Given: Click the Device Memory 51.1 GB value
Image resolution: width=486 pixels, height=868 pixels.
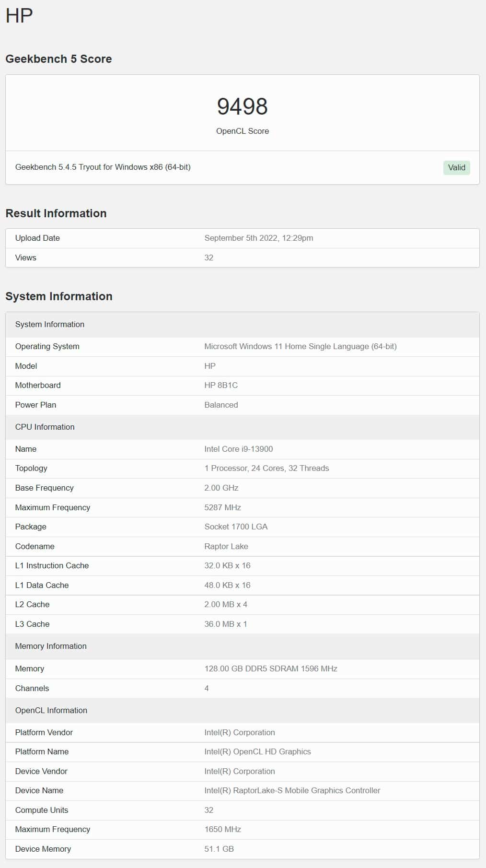Looking at the screenshot, I should 219,849.
